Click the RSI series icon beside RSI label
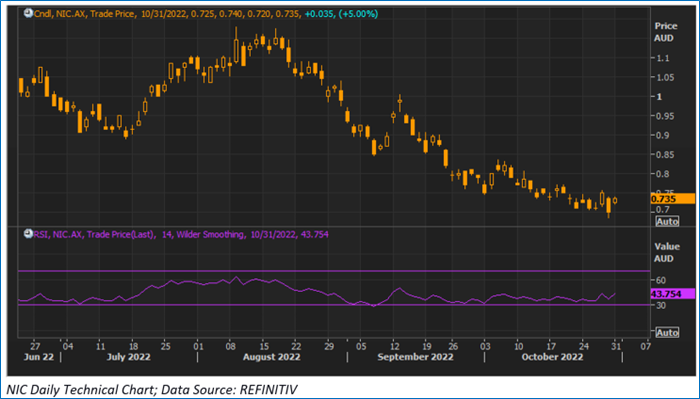Screen dimensions: 700x399 pyautogui.click(x=28, y=234)
